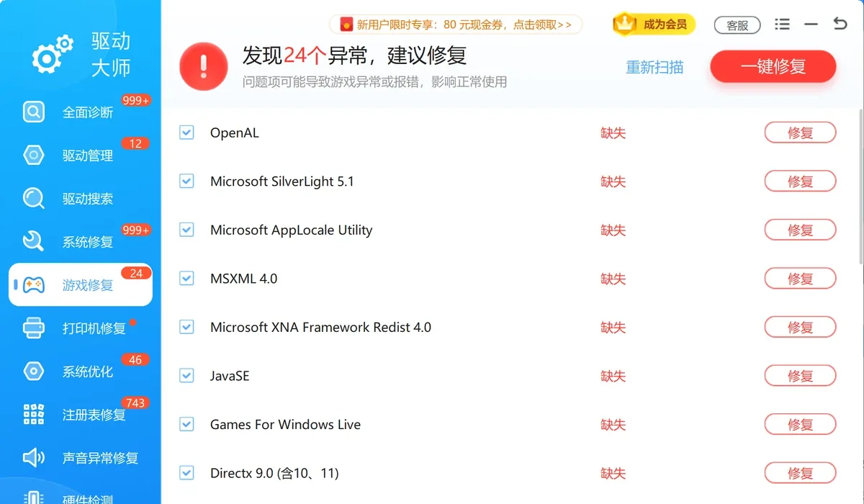Toggle the MSXML 4.0 checkbox
Image resolution: width=864 pixels, height=504 pixels.
pyautogui.click(x=186, y=279)
